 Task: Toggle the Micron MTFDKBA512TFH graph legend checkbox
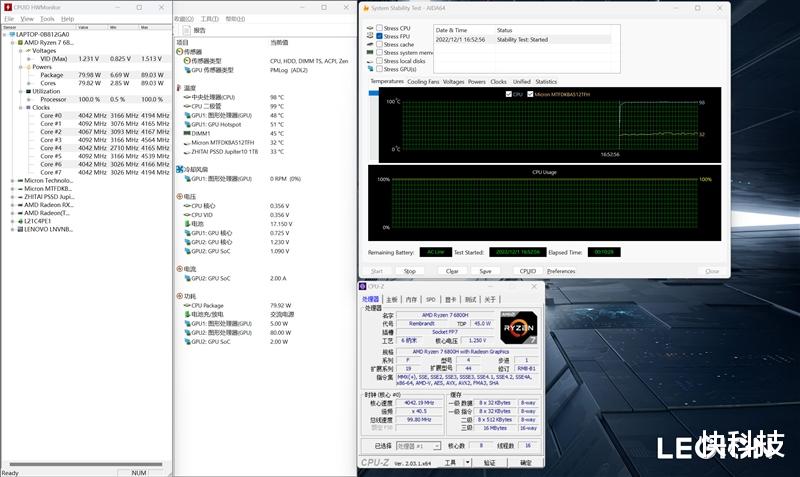pyautogui.click(x=530, y=94)
